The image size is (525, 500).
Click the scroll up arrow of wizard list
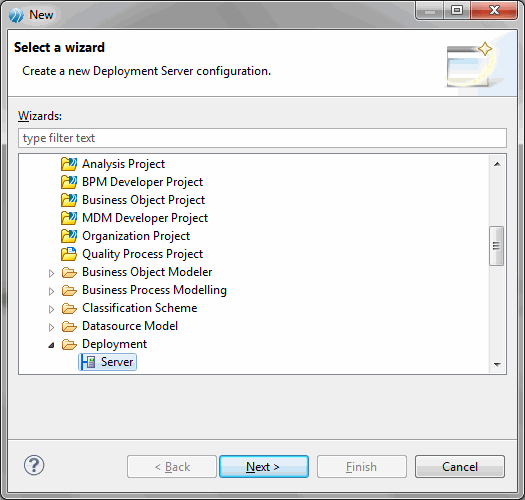(497, 164)
